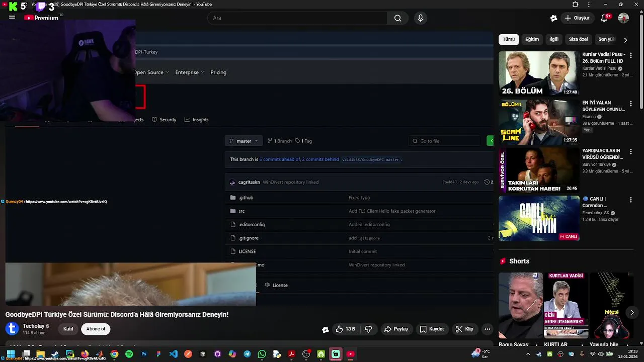The height and width of the screenshot is (362, 644).
Task: Click the Abone ol subscribe button
Action: (96, 329)
